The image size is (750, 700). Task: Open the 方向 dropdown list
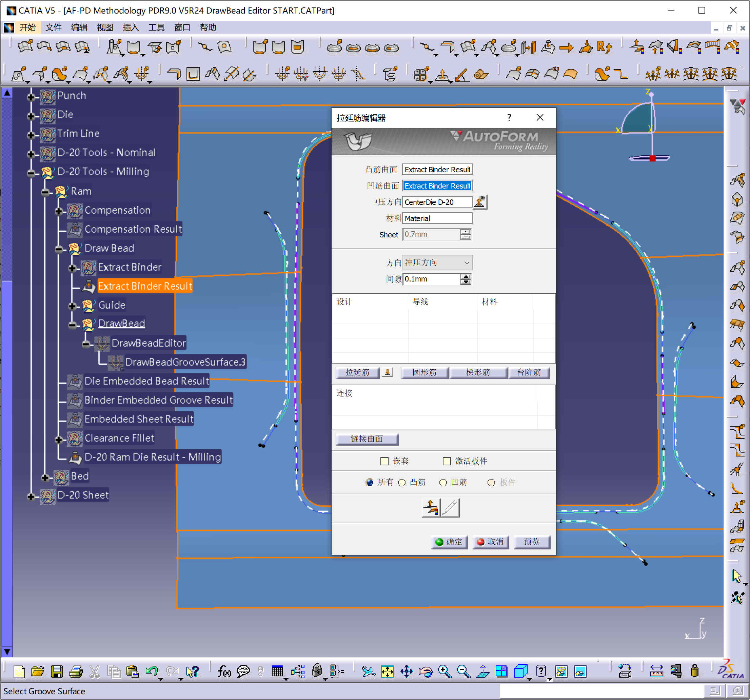[x=467, y=262]
